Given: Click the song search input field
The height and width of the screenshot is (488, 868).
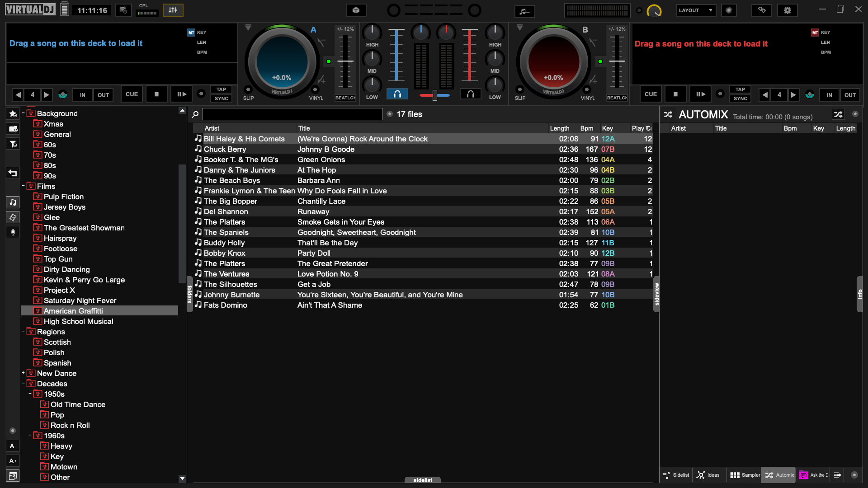Looking at the screenshot, I should [x=292, y=114].
